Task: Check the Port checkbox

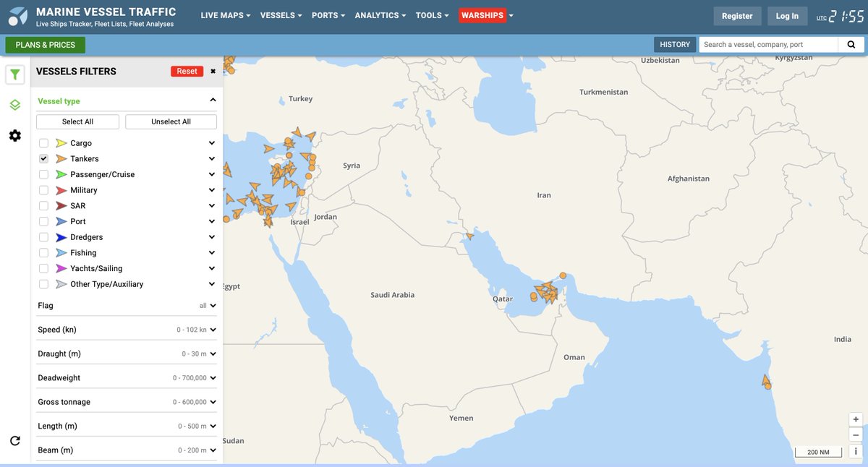Action: pos(43,221)
